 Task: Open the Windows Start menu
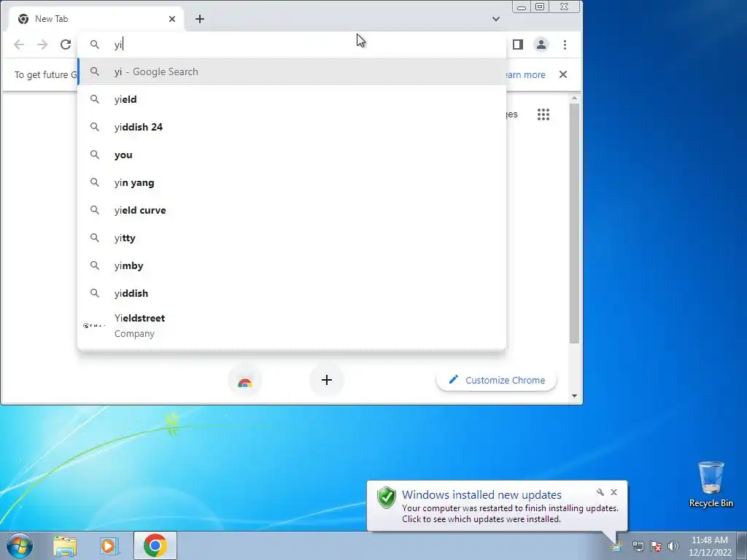pos(20,545)
